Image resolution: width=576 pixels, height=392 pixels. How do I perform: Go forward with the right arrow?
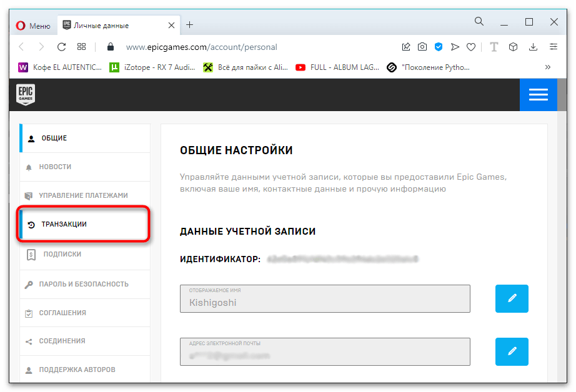tap(41, 47)
